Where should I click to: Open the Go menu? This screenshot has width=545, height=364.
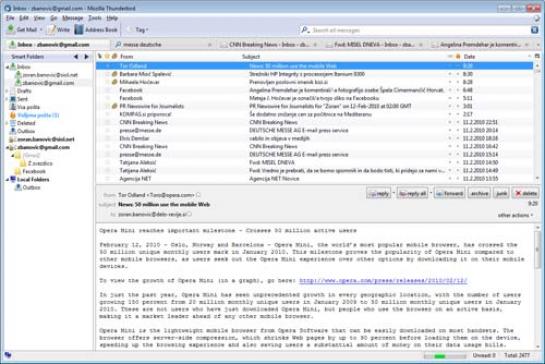click(54, 18)
